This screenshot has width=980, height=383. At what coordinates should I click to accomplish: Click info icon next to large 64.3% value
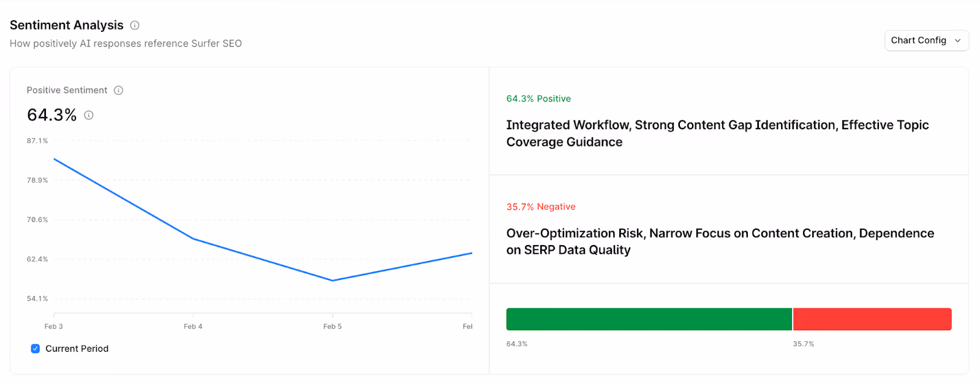89,115
